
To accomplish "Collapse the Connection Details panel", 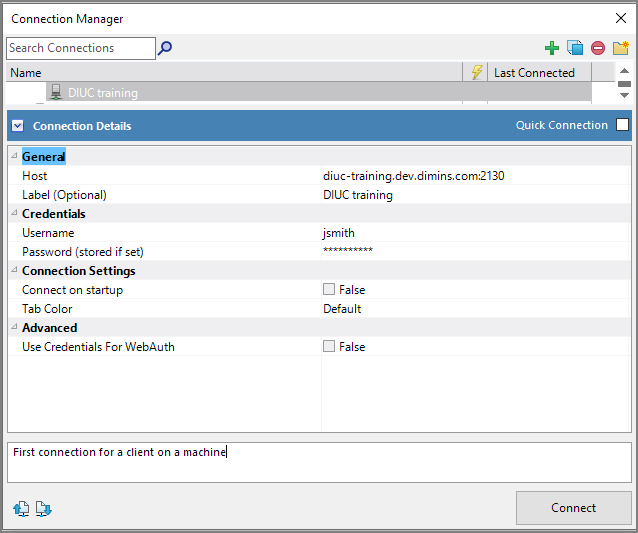I will coord(18,126).
